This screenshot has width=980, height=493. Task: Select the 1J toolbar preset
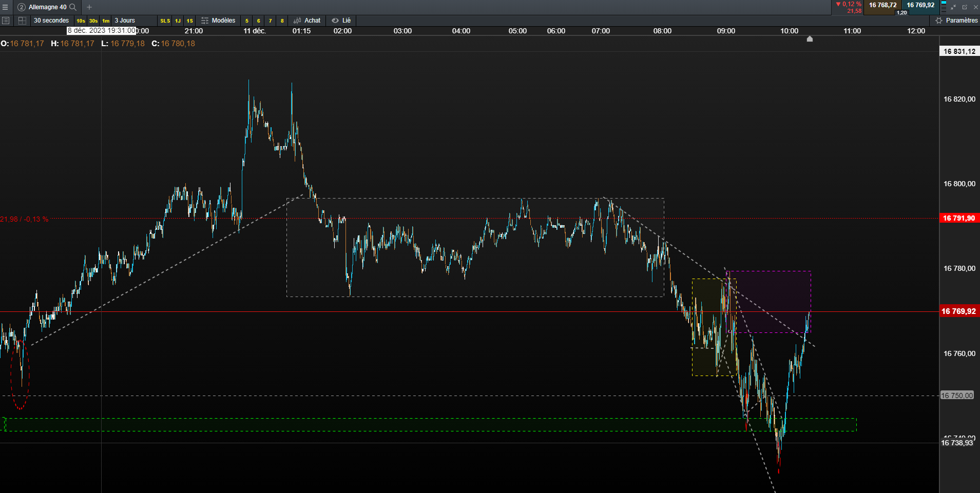(x=178, y=21)
